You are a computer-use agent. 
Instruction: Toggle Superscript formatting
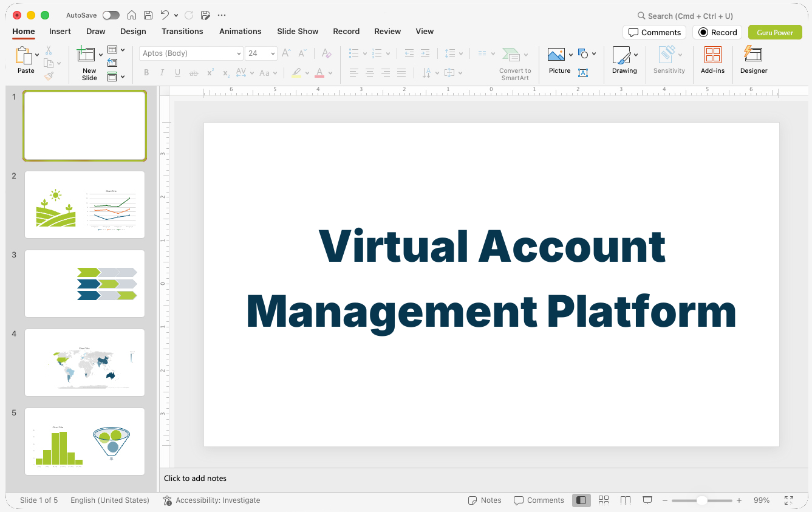pyautogui.click(x=210, y=73)
